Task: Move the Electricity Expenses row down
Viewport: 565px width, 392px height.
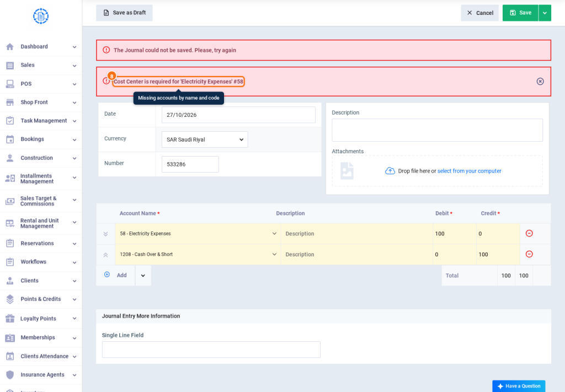Action: [x=105, y=234]
